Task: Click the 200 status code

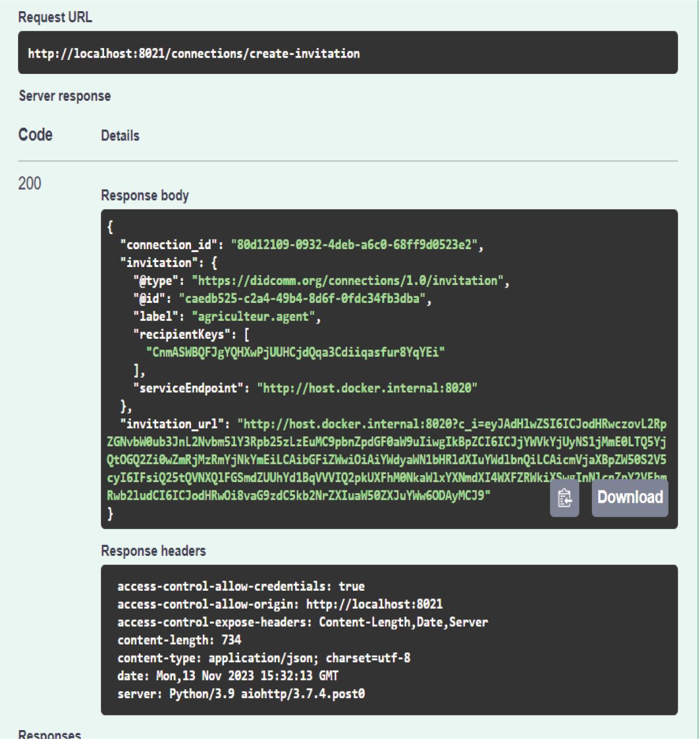Action: click(x=29, y=183)
